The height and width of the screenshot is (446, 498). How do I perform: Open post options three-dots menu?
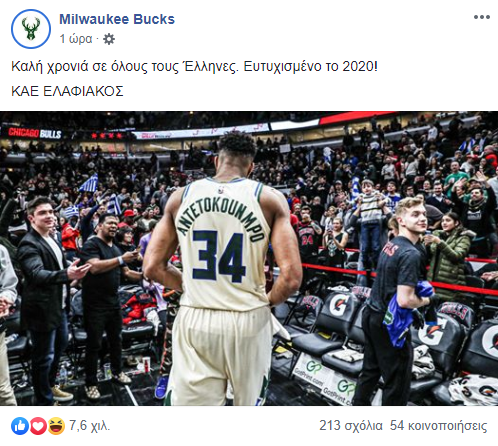tap(482, 17)
